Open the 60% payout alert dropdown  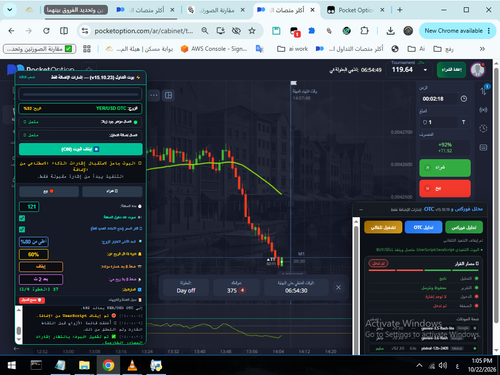pos(34,255)
